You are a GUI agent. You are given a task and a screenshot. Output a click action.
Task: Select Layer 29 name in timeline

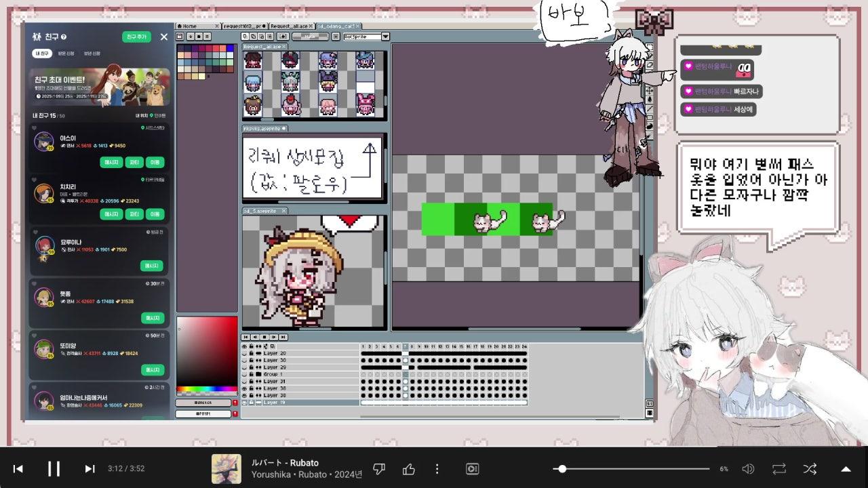pyautogui.click(x=275, y=367)
